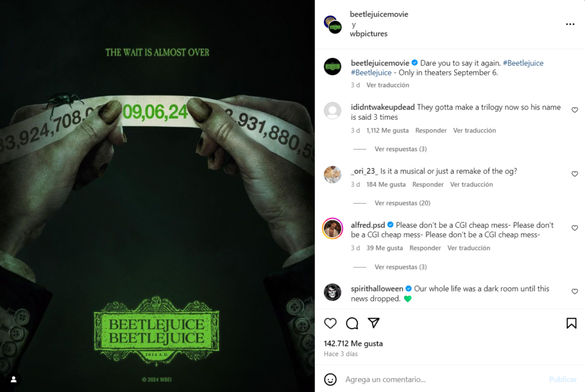Open emoji picker smiley icon
585x392 pixels.
pyautogui.click(x=330, y=379)
